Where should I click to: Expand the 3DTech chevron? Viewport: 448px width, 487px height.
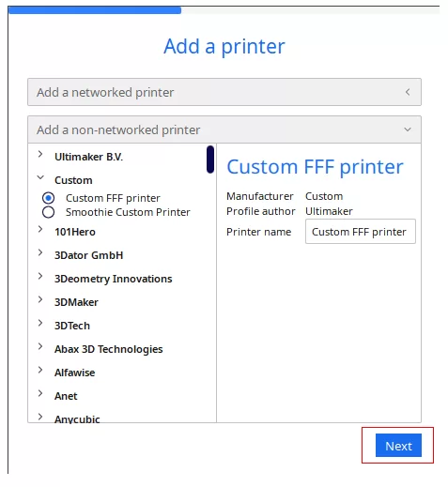pyautogui.click(x=40, y=323)
